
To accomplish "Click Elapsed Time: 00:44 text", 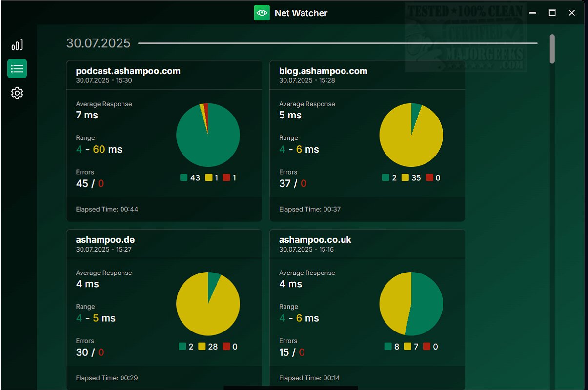I will coord(107,209).
